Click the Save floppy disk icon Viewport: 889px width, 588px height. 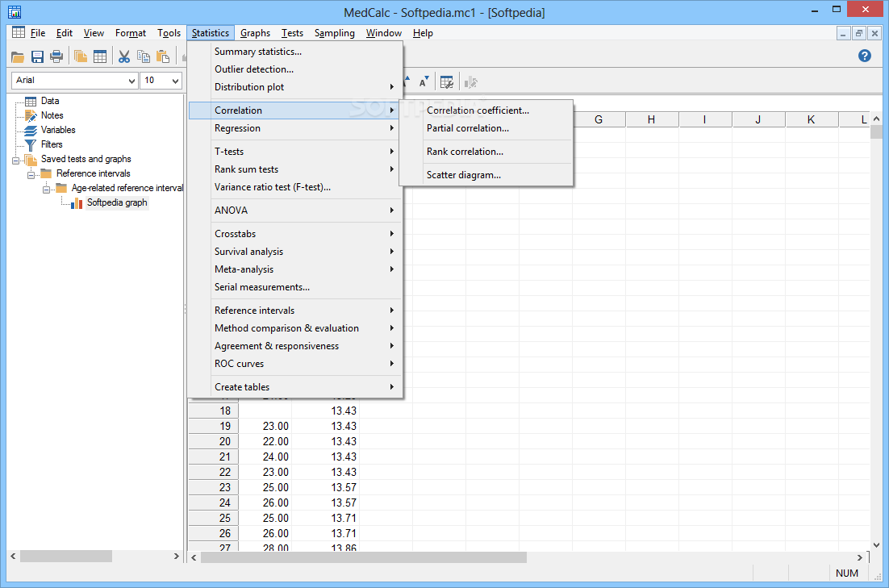[x=37, y=56]
